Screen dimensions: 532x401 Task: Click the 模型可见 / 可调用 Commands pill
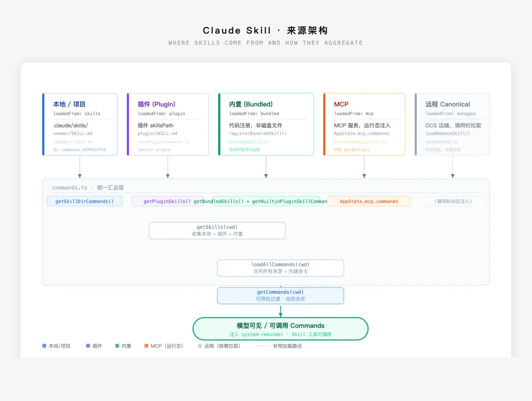280,329
